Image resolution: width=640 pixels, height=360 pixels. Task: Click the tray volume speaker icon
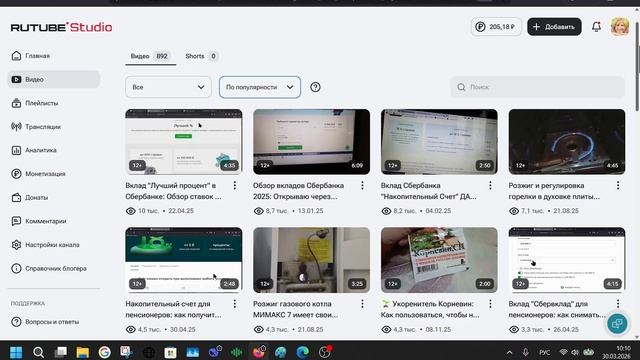click(x=575, y=352)
